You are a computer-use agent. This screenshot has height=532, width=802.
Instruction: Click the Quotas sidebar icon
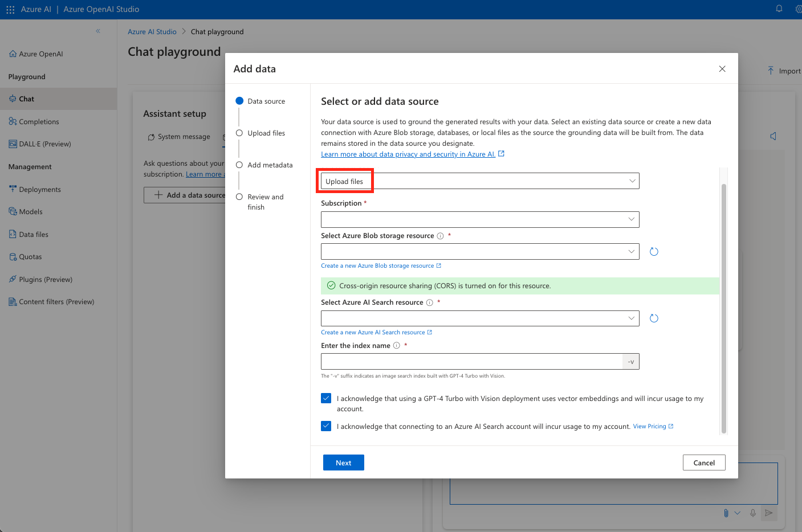(x=13, y=257)
